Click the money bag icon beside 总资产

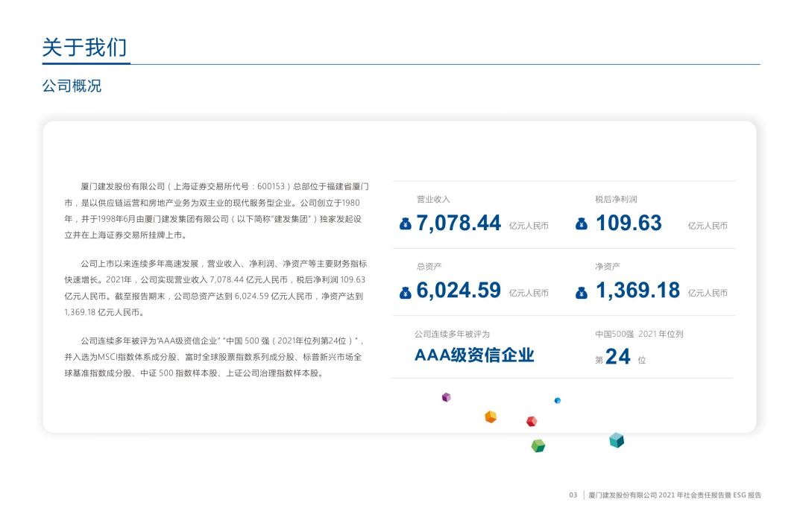coord(406,291)
